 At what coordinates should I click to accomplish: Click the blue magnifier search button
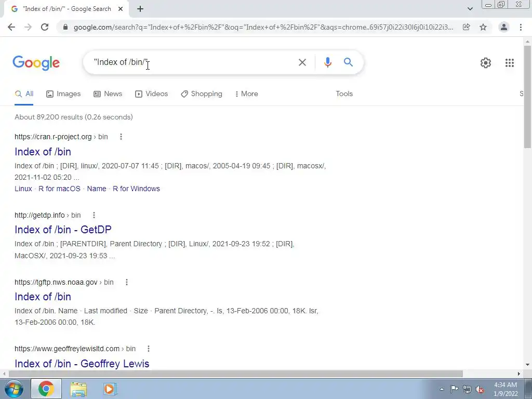pyautogui.click(x=348, y=62)
